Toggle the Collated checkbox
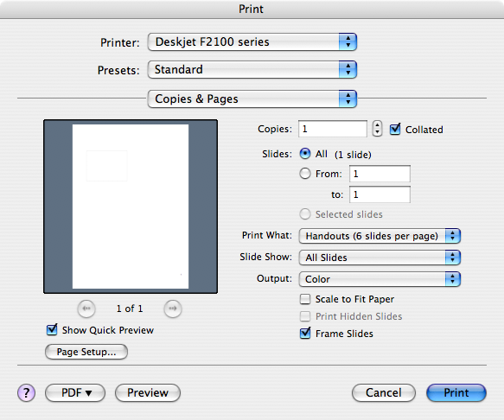Screen dimensions: 504x420 point(395,129)
